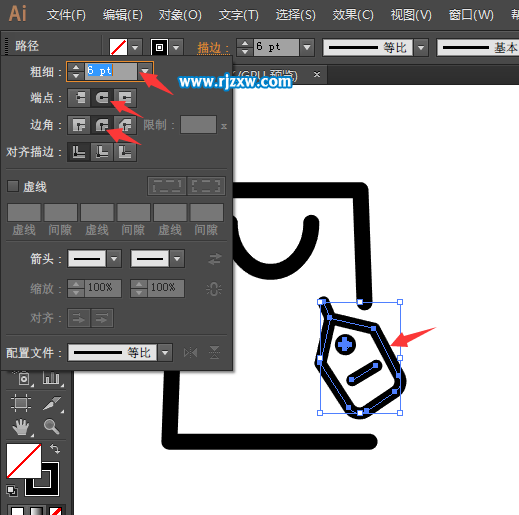This screenshot has height=515, width=519.
Task: Select the butt cap endpoint icon
Action: [79, 98]
